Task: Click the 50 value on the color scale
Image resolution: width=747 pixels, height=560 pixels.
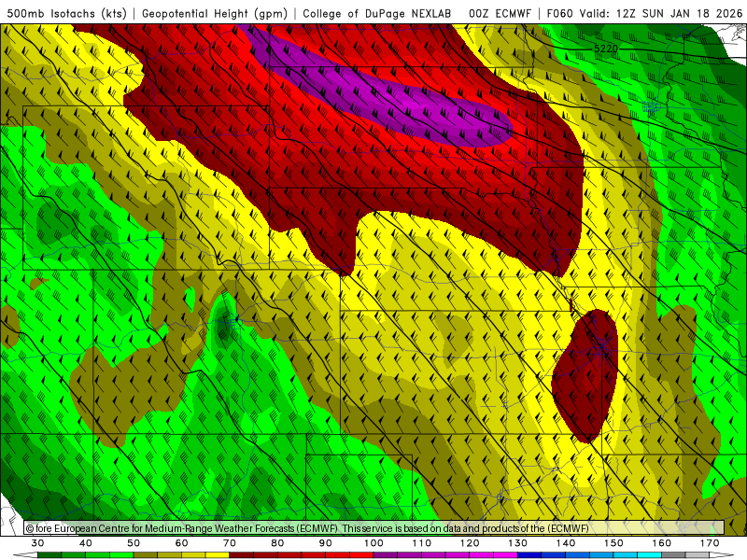Action: pos(134,543)
